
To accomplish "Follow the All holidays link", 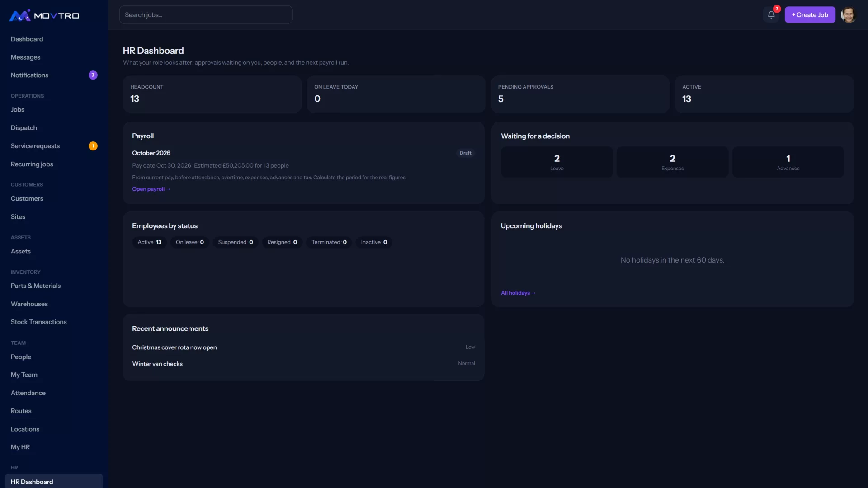I will [x=518, y=293].
